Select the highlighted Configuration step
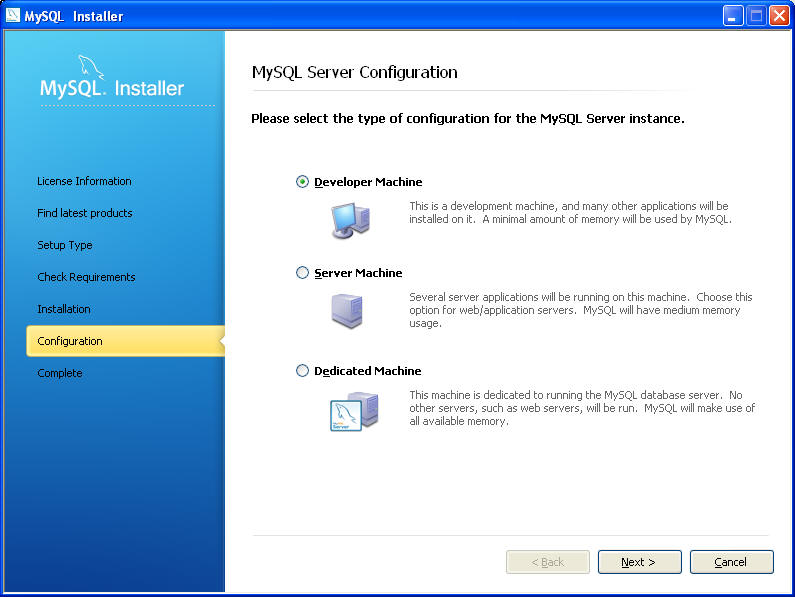The image size is (795, 597). [x=125, y=341]
